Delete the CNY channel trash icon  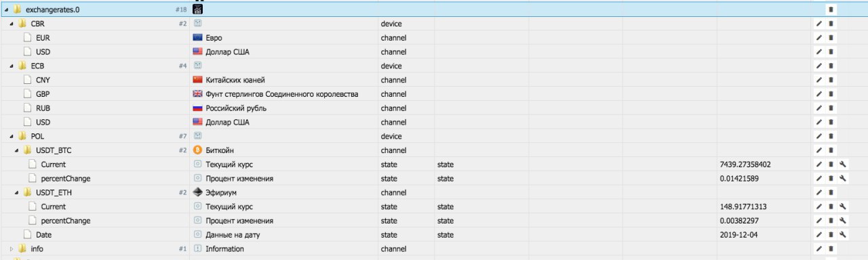coord(831,80)
